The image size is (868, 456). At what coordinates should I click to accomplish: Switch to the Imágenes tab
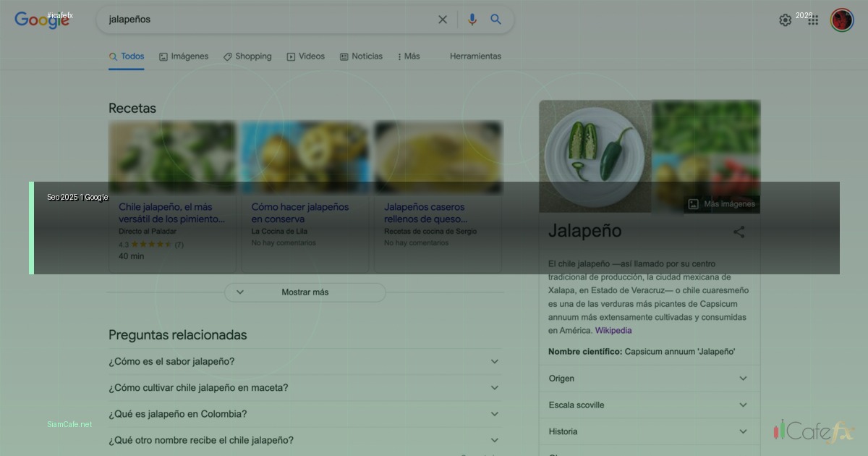click(184, 56)
